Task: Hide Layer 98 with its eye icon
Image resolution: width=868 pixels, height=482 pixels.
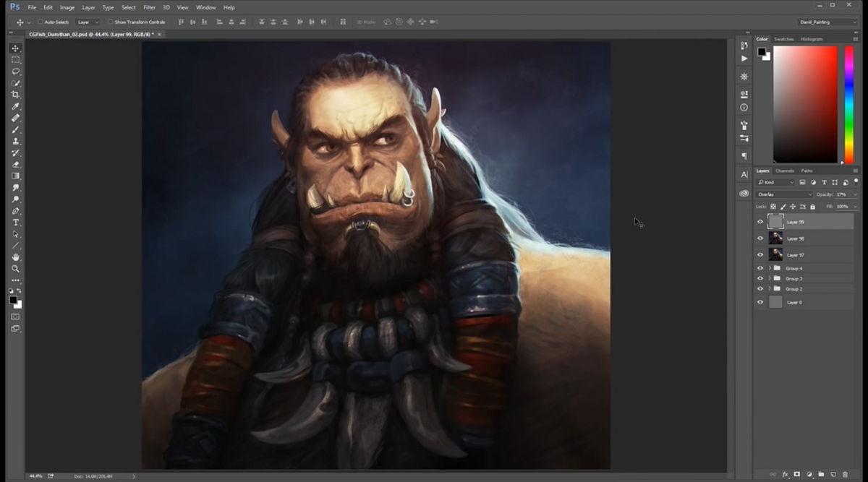Action: [759, 238]
